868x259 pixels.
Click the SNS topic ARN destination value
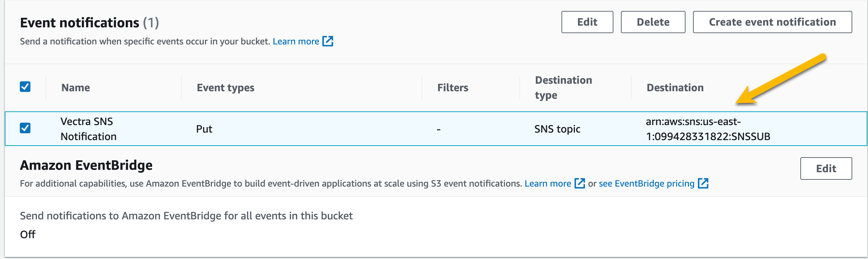[x=707, y=129]
